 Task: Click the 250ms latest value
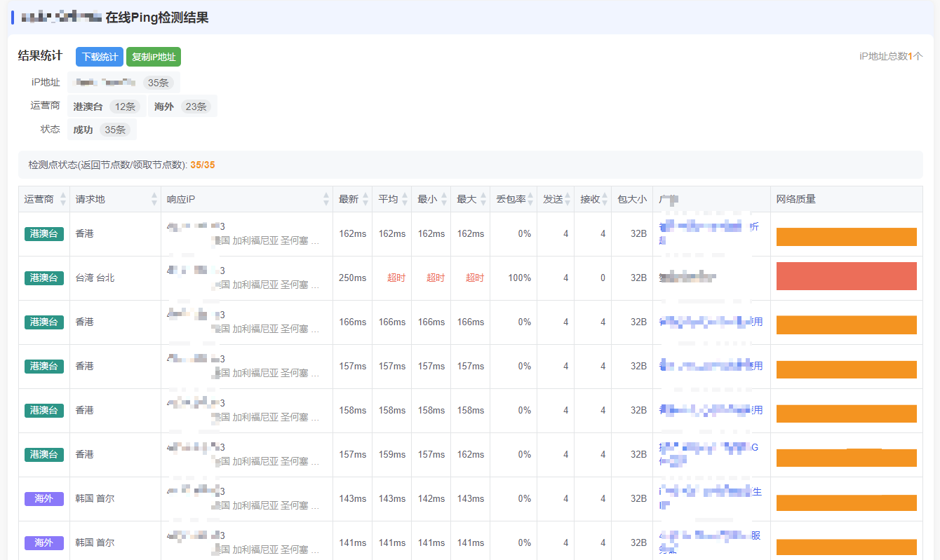pos(352,278)
